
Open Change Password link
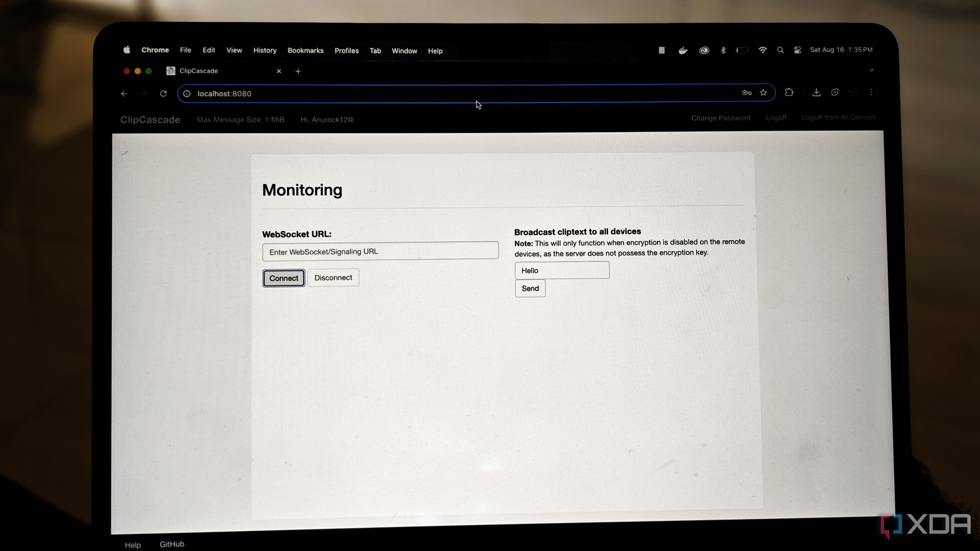pyautogui.click(x=720, y=118)
